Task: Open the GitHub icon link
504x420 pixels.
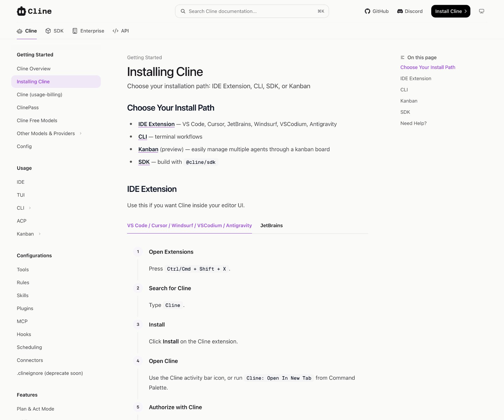Action: pyautogui.click(x=367, y=11)
